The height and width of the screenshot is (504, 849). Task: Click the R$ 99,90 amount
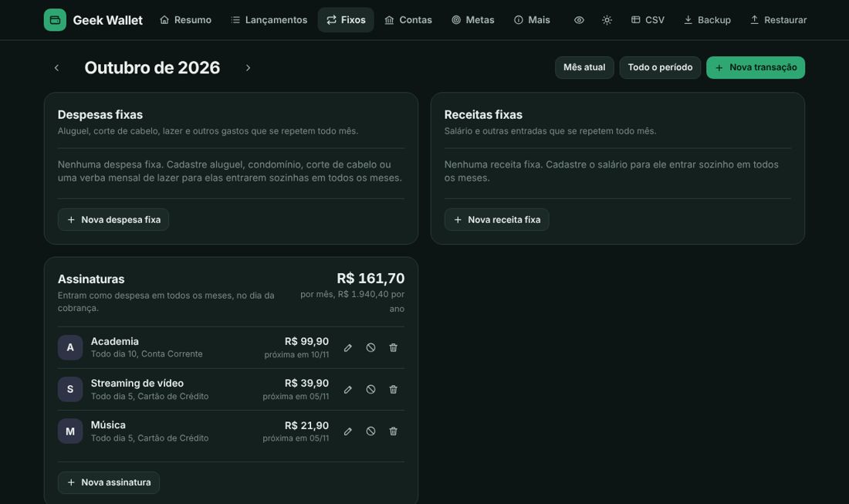pyautogui.click(x=306, y=341)
